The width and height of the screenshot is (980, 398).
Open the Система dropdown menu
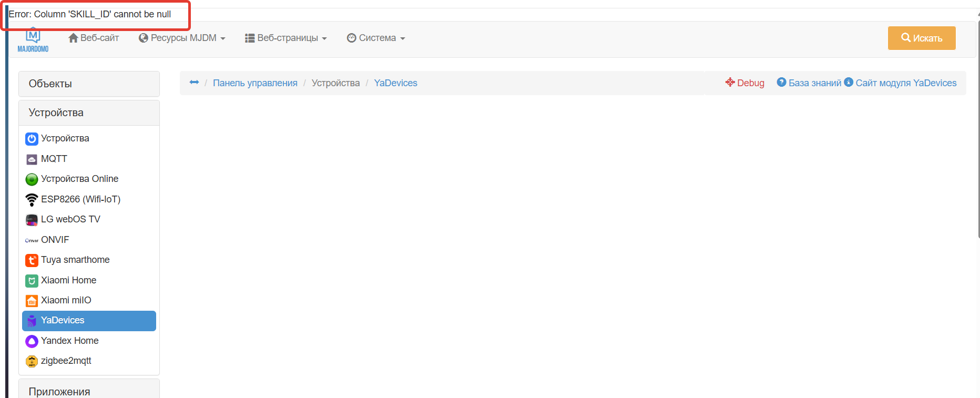(x=376, y=38)
